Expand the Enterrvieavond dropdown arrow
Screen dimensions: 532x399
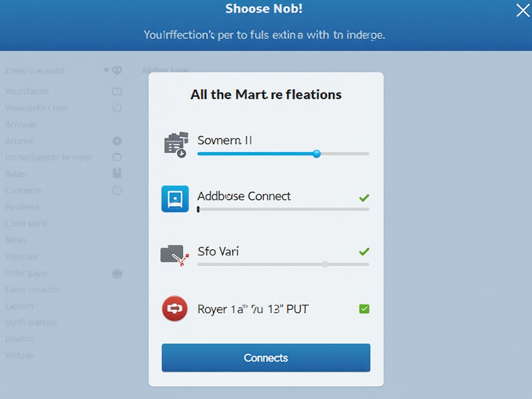106,70
